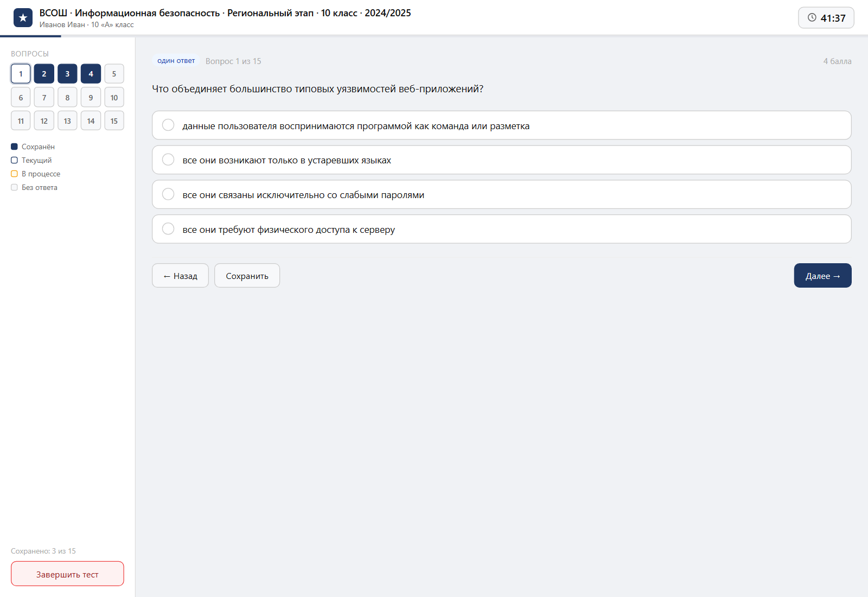
Task: Jump to question 3
Action: (x=67, y=74)
